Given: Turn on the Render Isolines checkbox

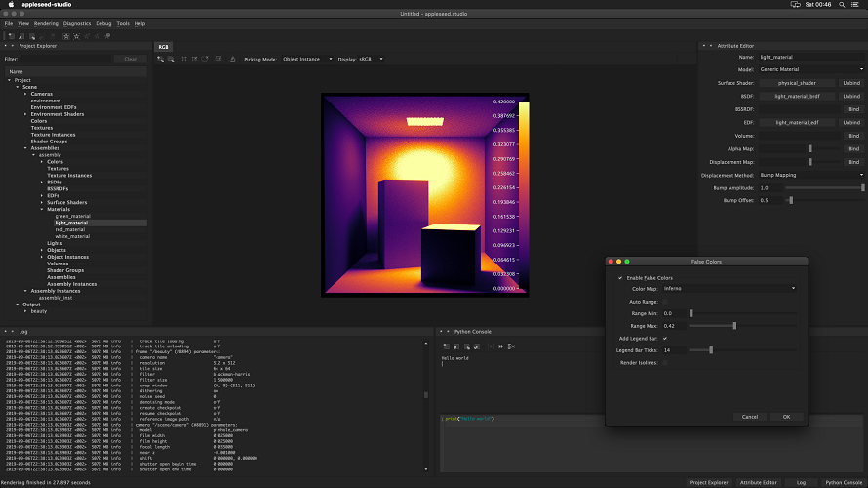Looking at the screenshot, I should [665, 362].
